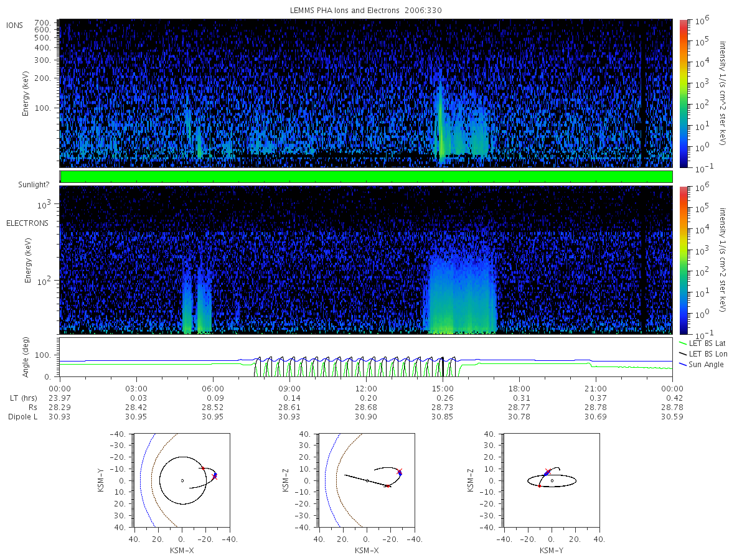Select the electrons intensity colorbar
This screenshot has width=747, height=560.
(683, 259)
